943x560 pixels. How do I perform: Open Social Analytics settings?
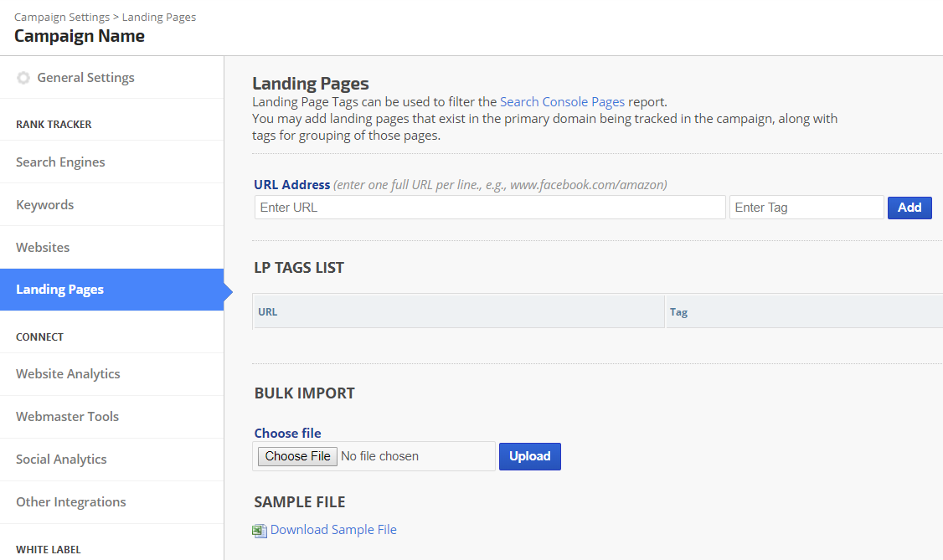61,460
